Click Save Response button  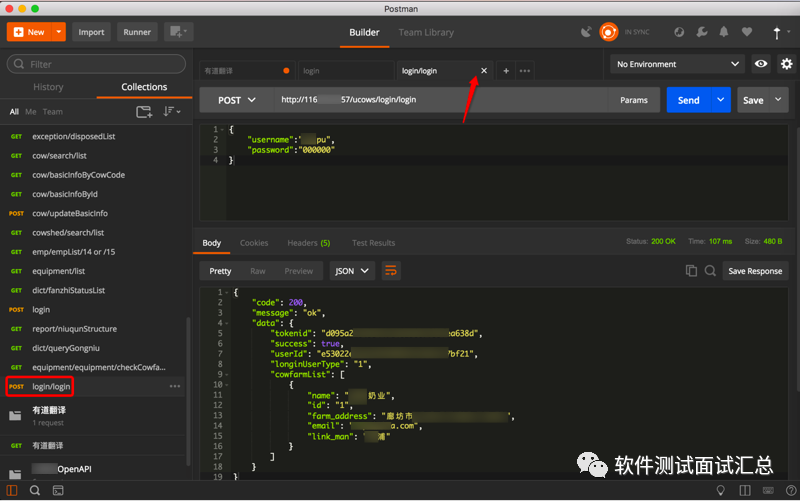(755, 271)
